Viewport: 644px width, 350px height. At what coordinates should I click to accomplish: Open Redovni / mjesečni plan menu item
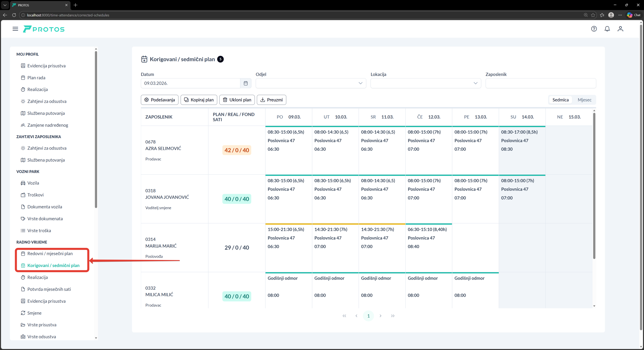pyautogui.click(x=50, y=253)
